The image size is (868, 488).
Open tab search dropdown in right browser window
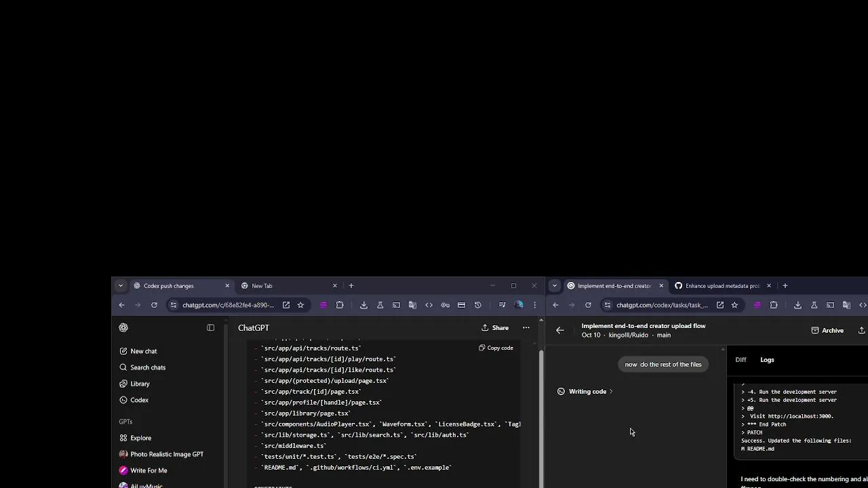click(554, 286)
